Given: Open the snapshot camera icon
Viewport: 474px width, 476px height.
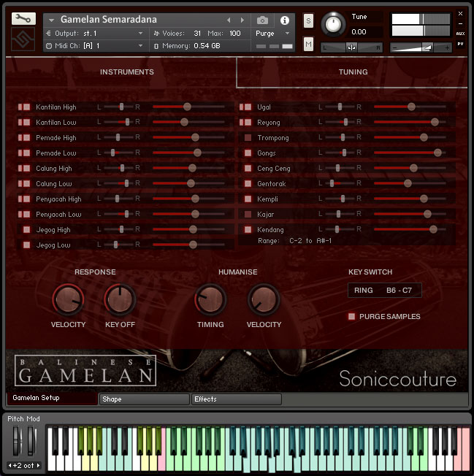Looking at the screenshot, I should click(x=262, y=20).
